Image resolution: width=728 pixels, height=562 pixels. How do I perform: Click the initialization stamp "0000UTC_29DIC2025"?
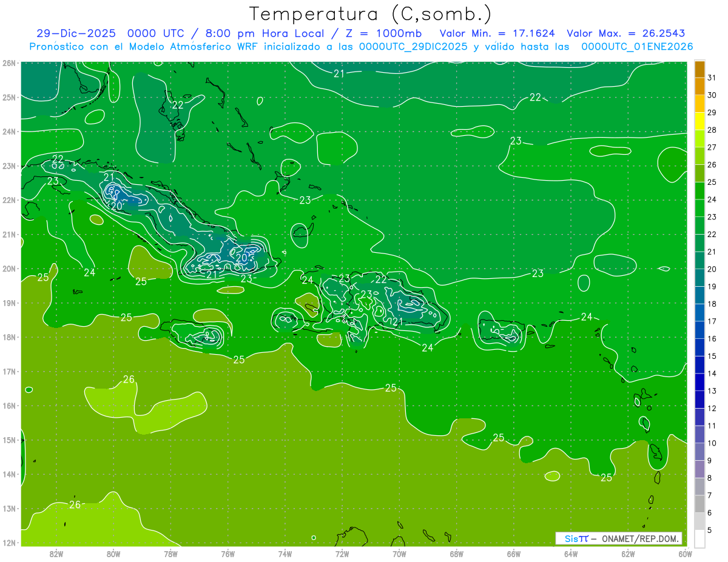tap(413, 47)
